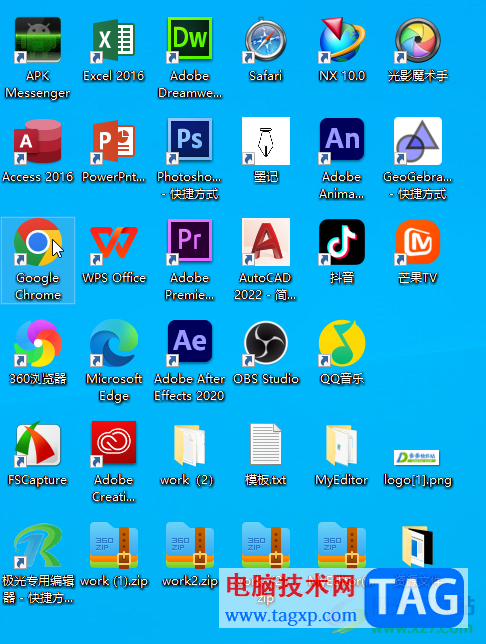Image resolution: width=486 pixels, height=644 pixels.
Task: Click the FSCapture shortcut icon
Action: (x=38, y=444)
